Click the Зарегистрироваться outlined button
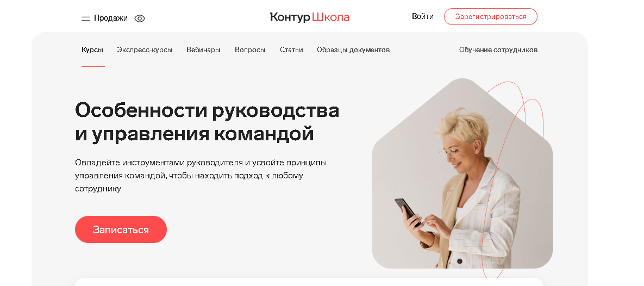This screenshot has width=644, height=286. 491,17
